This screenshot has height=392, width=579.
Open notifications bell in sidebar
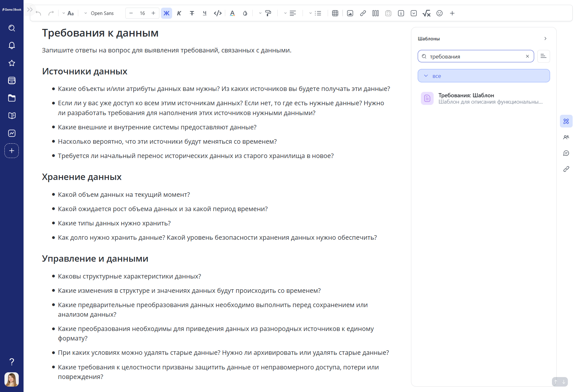(x=12, y=45)
